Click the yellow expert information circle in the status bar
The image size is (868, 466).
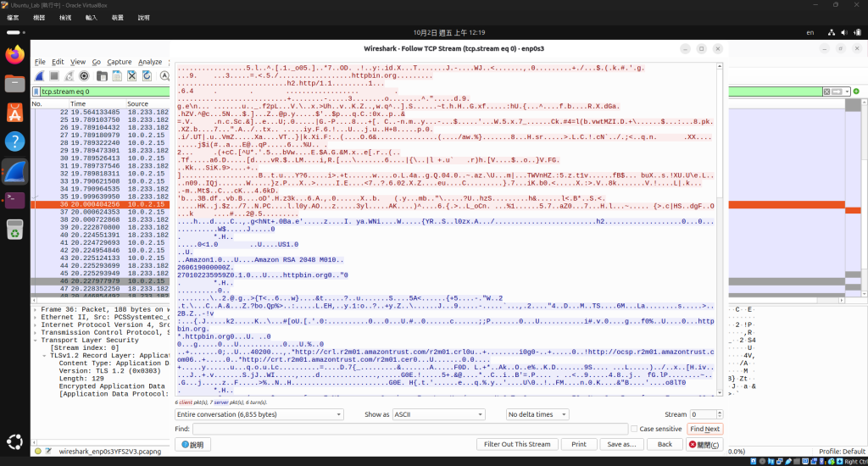[37, 451]
